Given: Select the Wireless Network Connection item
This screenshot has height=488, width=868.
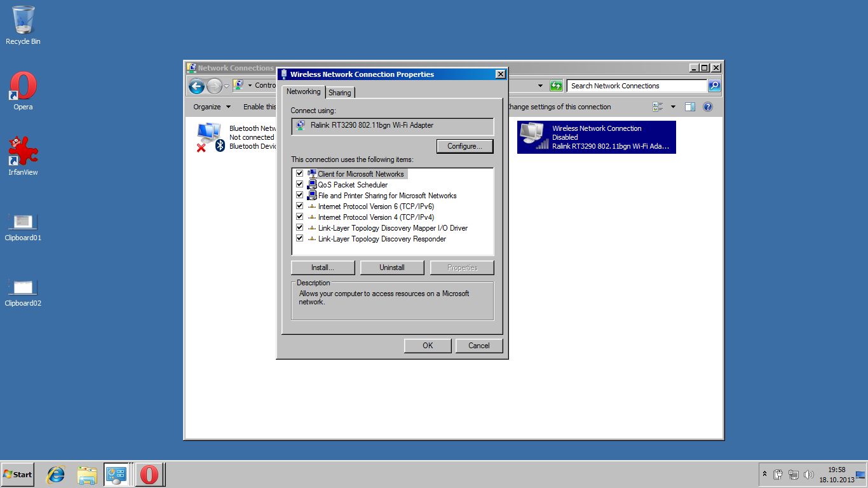Looking at the screenshot, I should click(596, 137).
